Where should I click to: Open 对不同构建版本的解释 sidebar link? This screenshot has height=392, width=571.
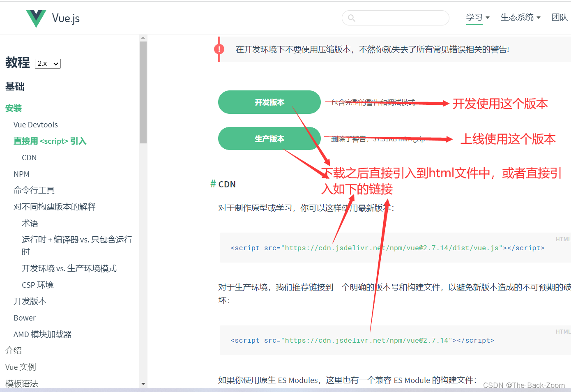click(x=55, y=207)
